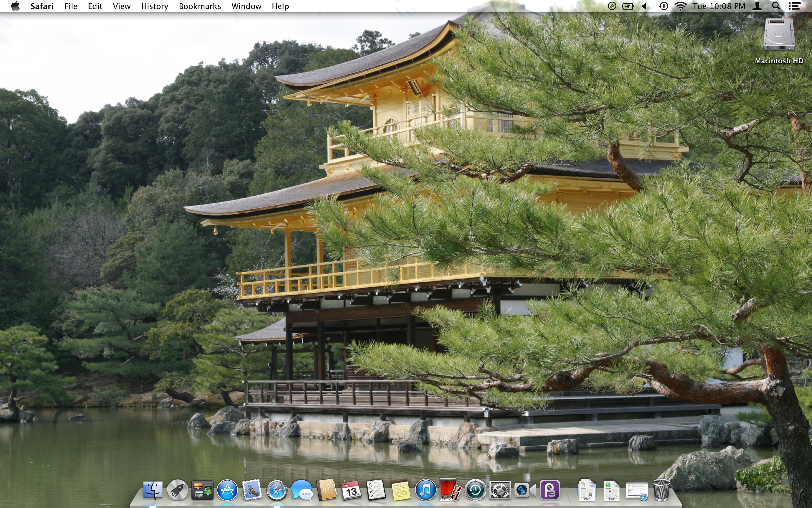This screenshot has width=812, height=508.
Task: Open the volume control menu icon
Action: coord(644,6)
